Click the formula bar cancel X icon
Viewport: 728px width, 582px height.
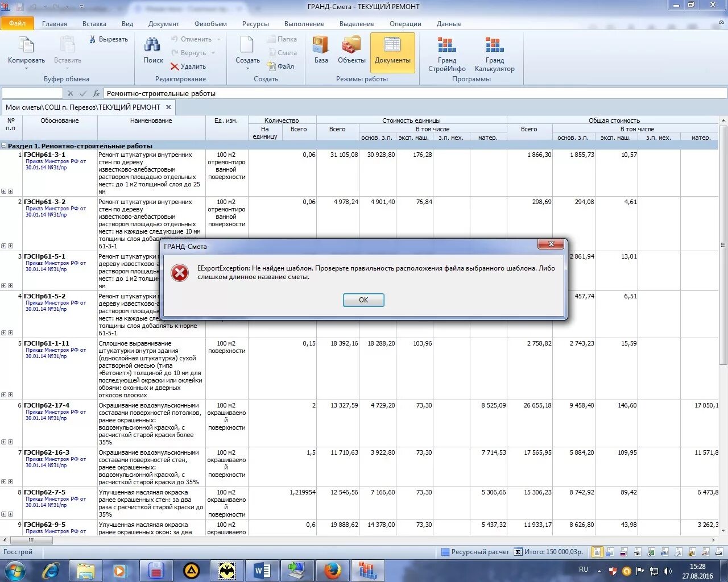pyautogui.click(x=71, y=93)
